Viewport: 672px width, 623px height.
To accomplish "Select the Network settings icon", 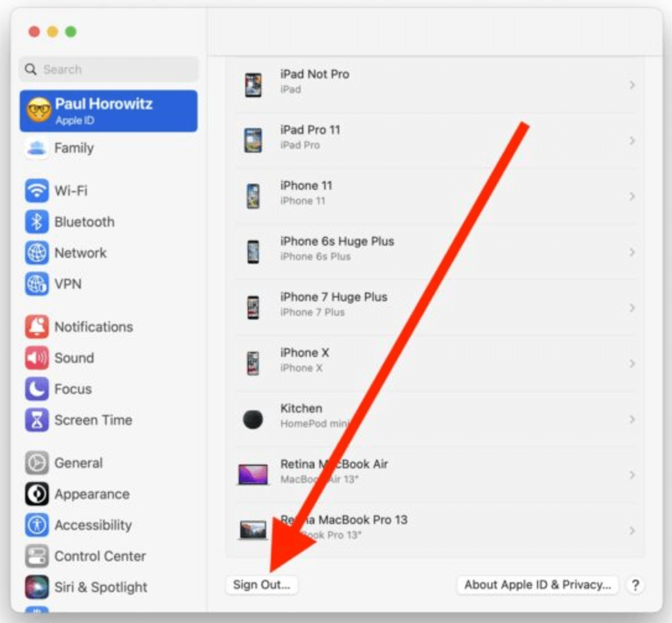I will 80,253.
